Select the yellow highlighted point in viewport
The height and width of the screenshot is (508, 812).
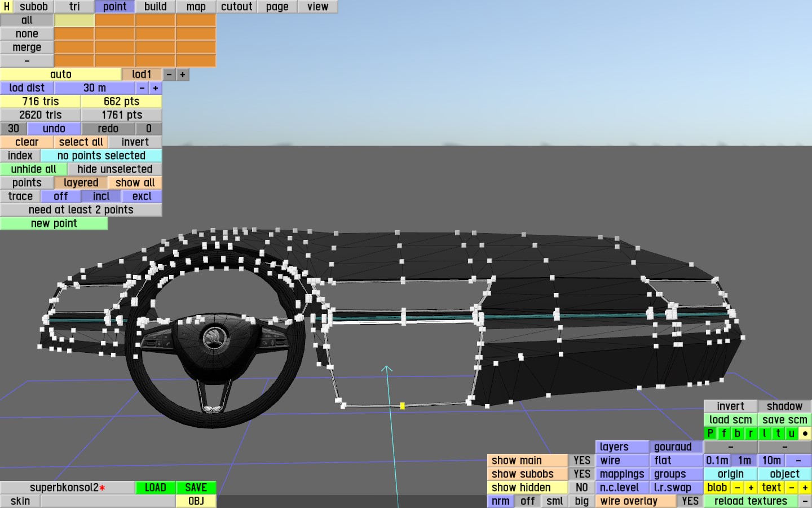click(402, 406)
